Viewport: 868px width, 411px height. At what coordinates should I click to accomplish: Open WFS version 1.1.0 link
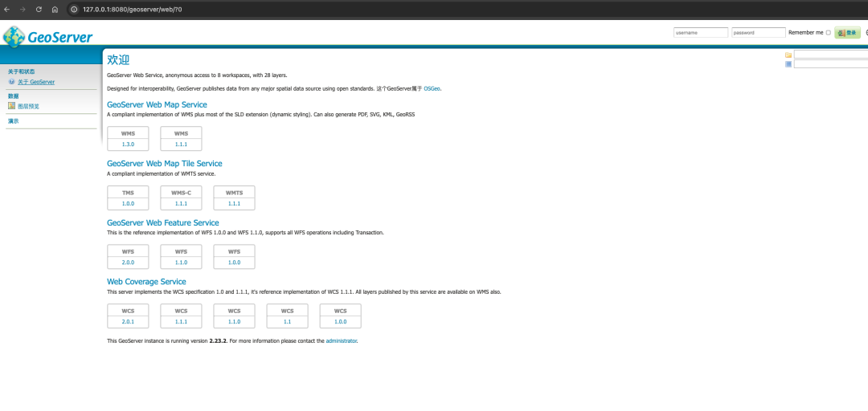point(181,262)
